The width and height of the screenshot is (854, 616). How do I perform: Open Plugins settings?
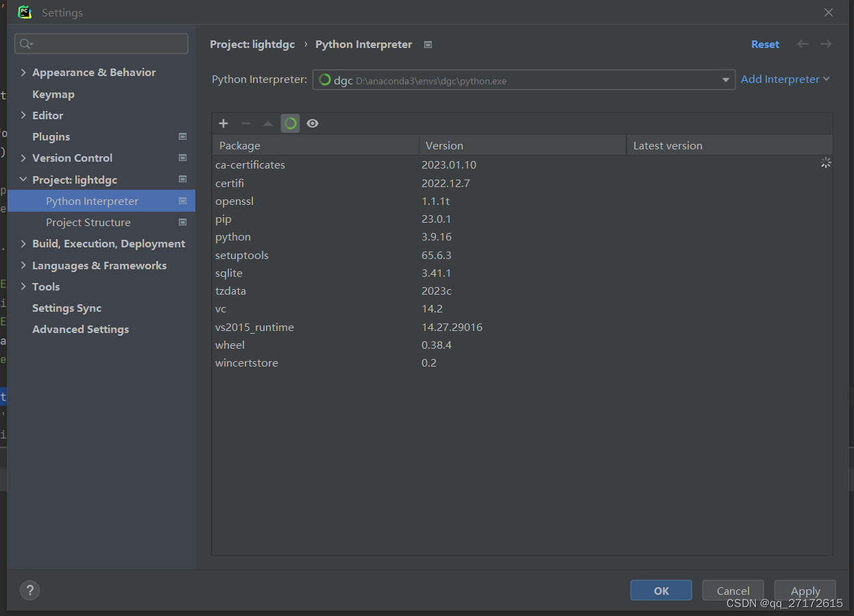[51, 137]
